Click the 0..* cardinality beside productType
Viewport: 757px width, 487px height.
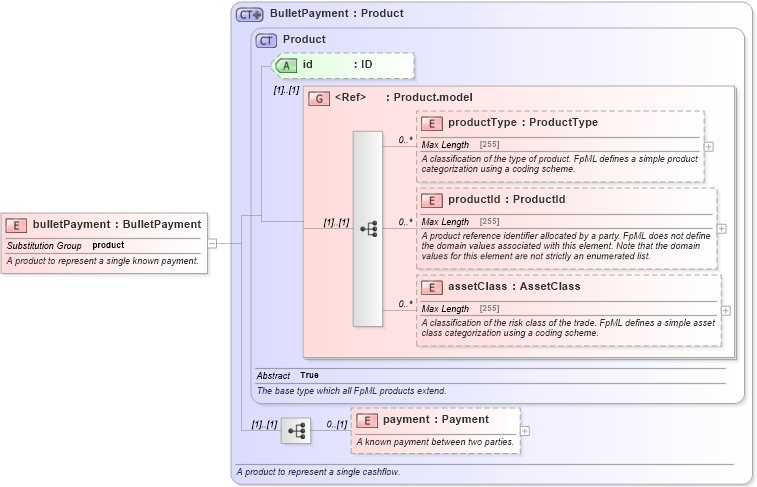coord(406,140)
